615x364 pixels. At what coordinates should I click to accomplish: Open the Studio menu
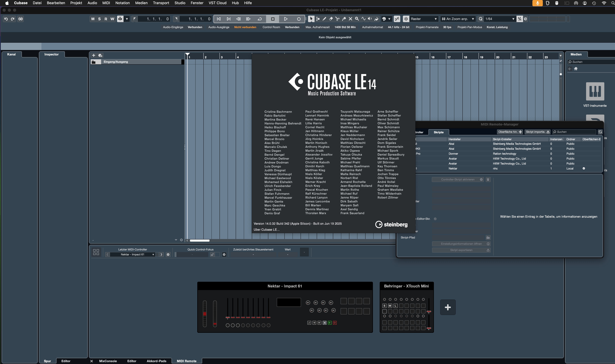(180, 3)
